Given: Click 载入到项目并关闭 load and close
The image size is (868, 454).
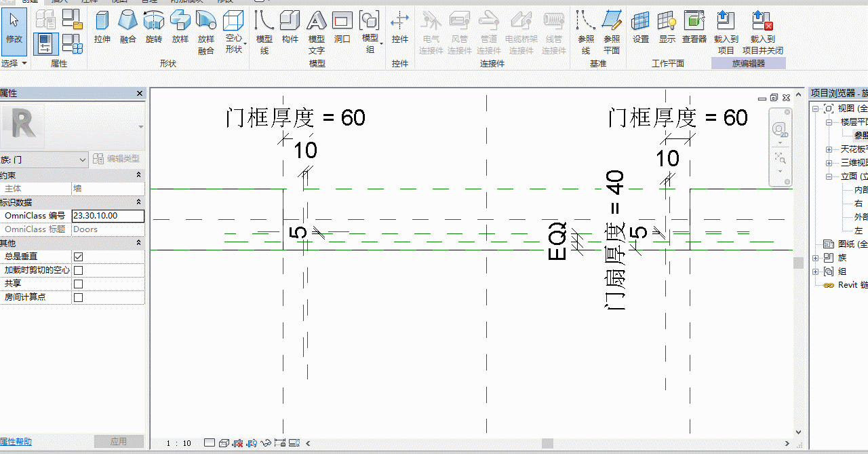Looking at the screenshot, I should [x=763, y=33].
